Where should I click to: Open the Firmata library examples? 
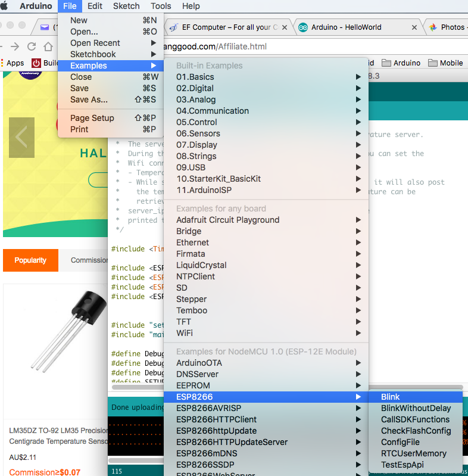(x=266, y=254)
